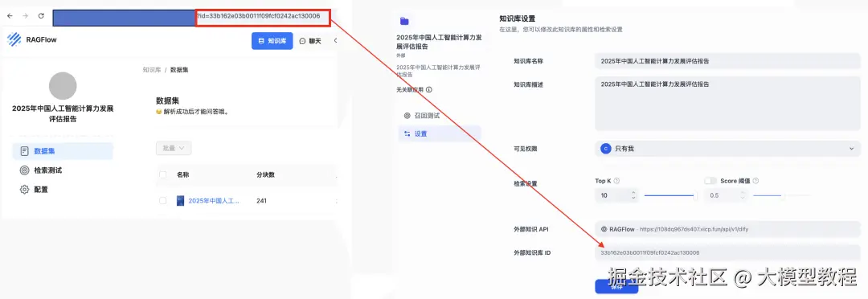Click the 召回测试 target icon
Screen dimensions: 868x299
[407, 116]
